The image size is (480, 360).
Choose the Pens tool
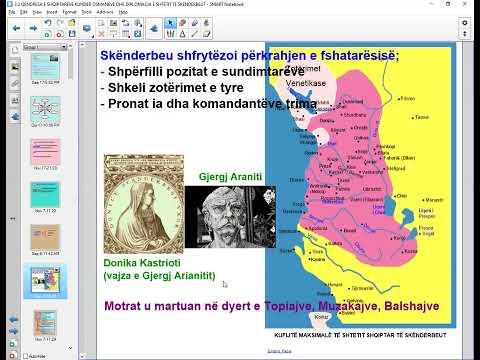click(170, 34)
